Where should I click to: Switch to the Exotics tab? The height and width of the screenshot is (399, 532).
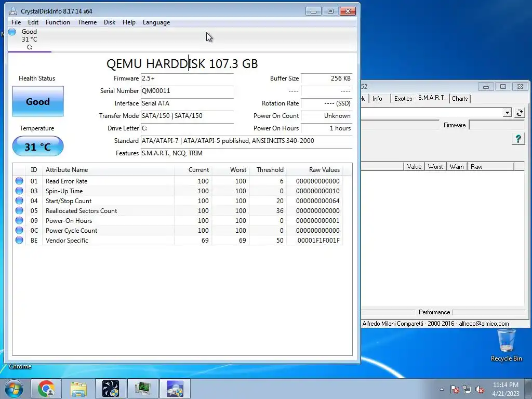(x=403, y=99)
